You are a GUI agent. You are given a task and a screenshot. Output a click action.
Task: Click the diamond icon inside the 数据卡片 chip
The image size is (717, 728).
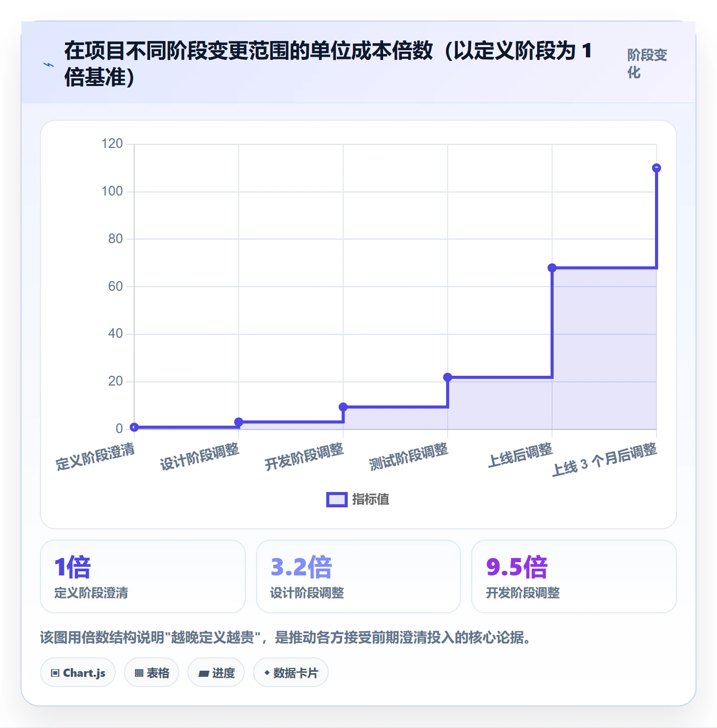click(x=267, y=673)
